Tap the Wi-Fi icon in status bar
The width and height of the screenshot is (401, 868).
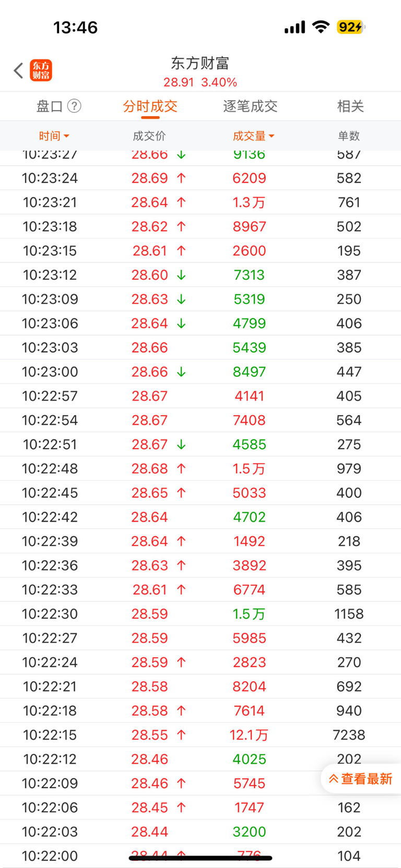tap(321, 27)
